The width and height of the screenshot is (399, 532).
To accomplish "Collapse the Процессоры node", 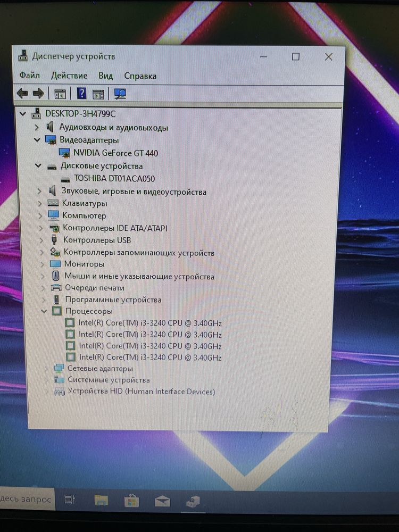I will tap(44, 311).
